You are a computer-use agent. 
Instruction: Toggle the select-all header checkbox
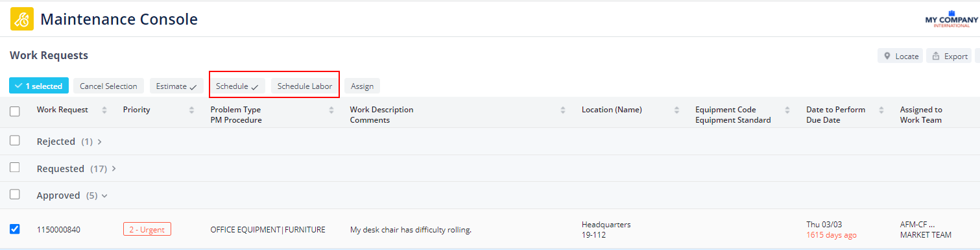pos(15,112)
